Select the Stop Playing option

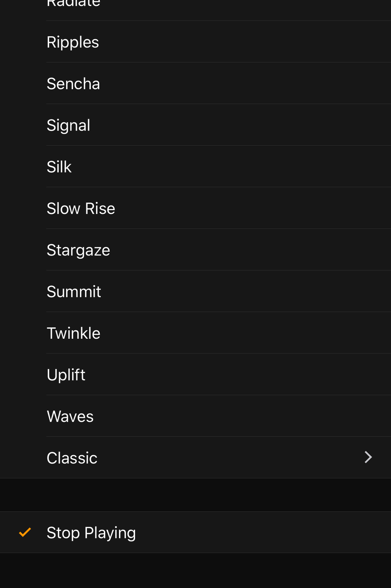click(x=195, y=532)
